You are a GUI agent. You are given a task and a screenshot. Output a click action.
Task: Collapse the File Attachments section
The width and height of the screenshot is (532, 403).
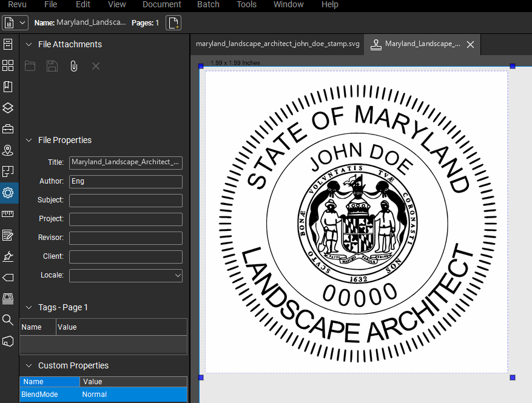(29, 44)
